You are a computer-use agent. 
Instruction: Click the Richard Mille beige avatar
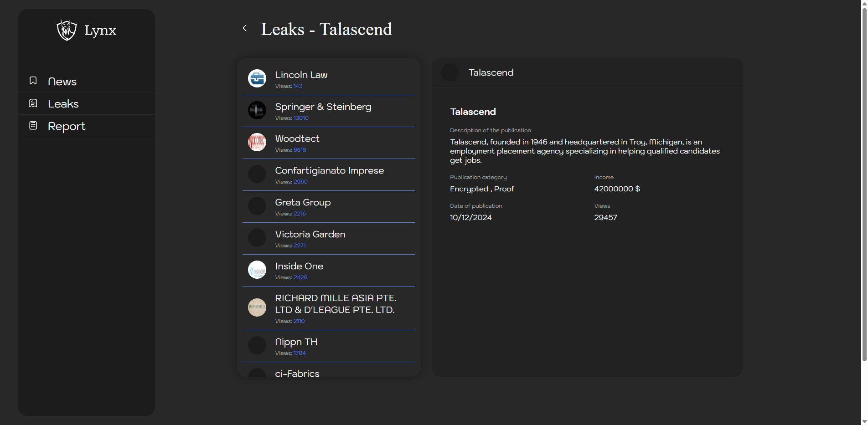257,307
